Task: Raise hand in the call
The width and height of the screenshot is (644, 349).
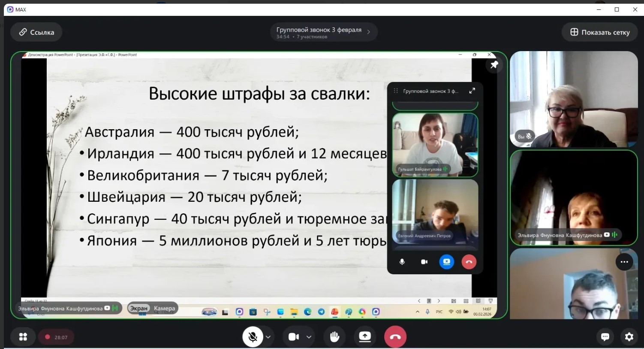Action: pos(334,337)
